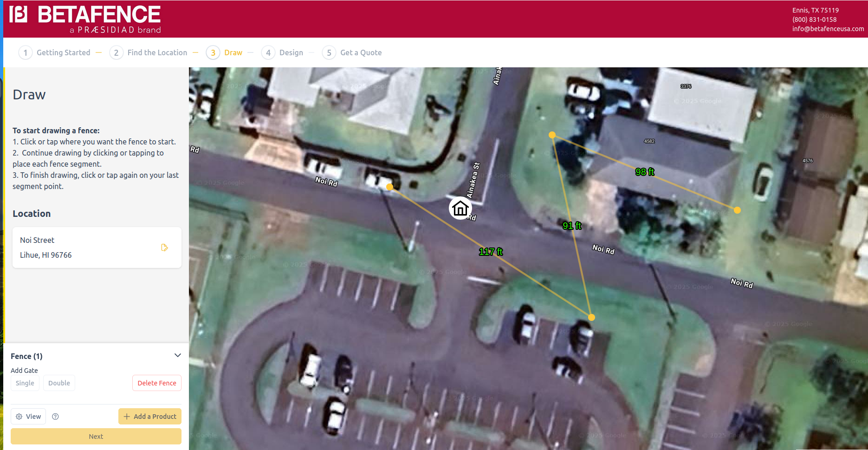Image resolution: width=868 pixels, height=450 pixels.
Task: Click the Betafence logo
Action: (x=85, y=20)
